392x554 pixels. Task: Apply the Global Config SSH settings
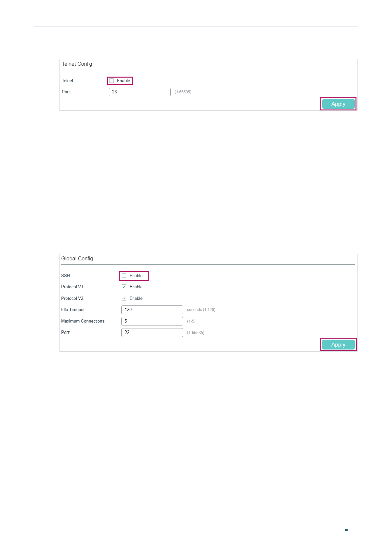pos(338,345)
